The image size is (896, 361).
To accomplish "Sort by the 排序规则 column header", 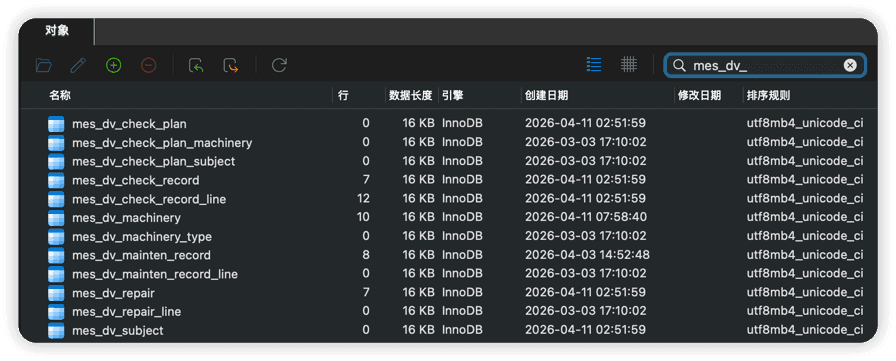I will (769, 95).
